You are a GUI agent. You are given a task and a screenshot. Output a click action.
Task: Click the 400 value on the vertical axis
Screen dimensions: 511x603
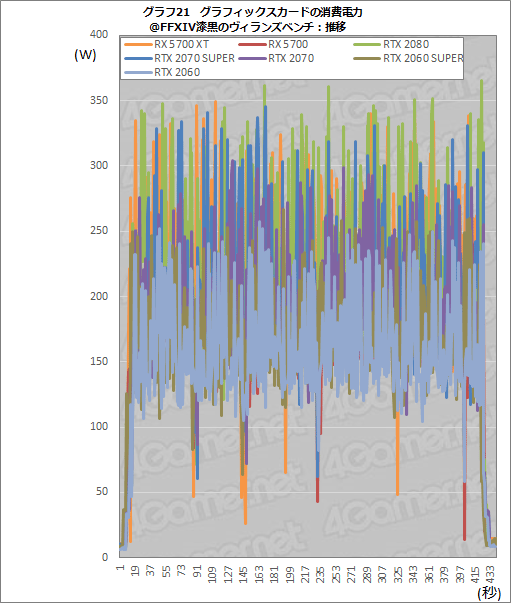point(99,34)
